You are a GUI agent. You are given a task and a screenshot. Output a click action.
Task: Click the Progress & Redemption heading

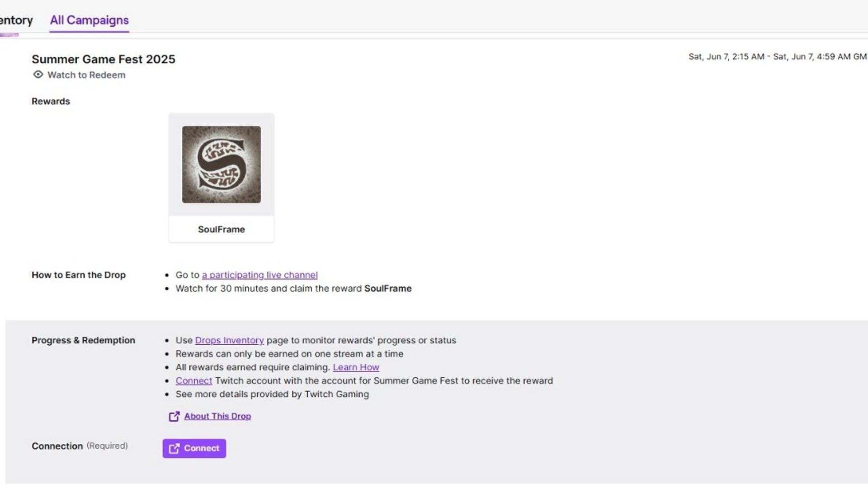(83, 340)
